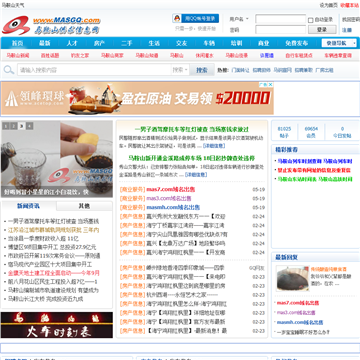Open the 马鞍山知道 sub-nav link
Image resolution: width=360 pixels, height=360 pixels.
click(x=147, y=56)
